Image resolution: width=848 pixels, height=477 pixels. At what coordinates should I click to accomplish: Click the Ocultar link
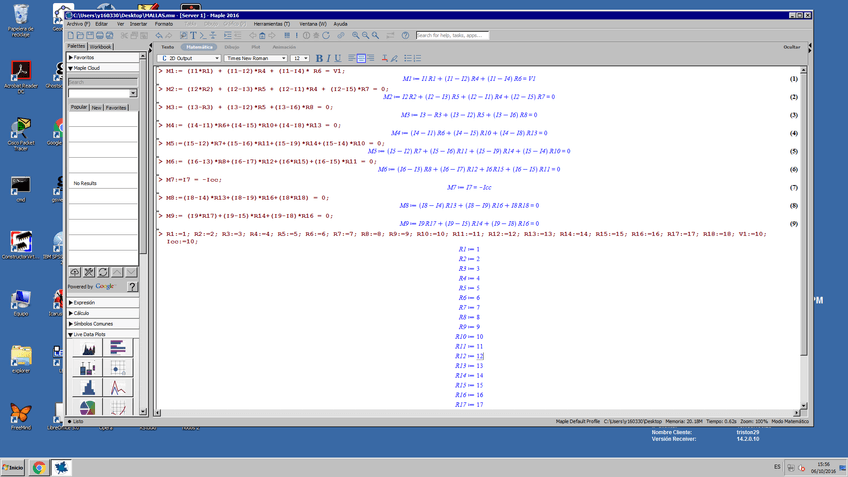[791, 47]
